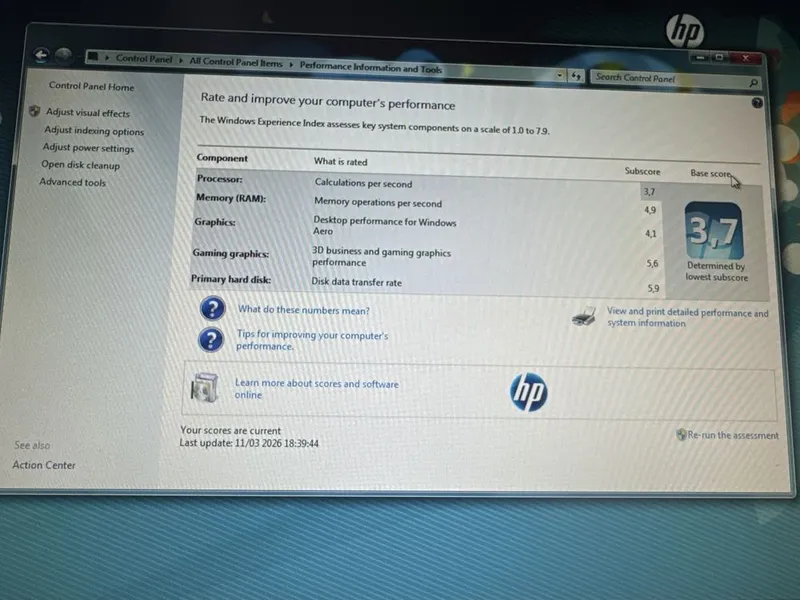Click the 3,7 base score badge
This screenshot has height=600, width=800.
(x=714, y=231)
